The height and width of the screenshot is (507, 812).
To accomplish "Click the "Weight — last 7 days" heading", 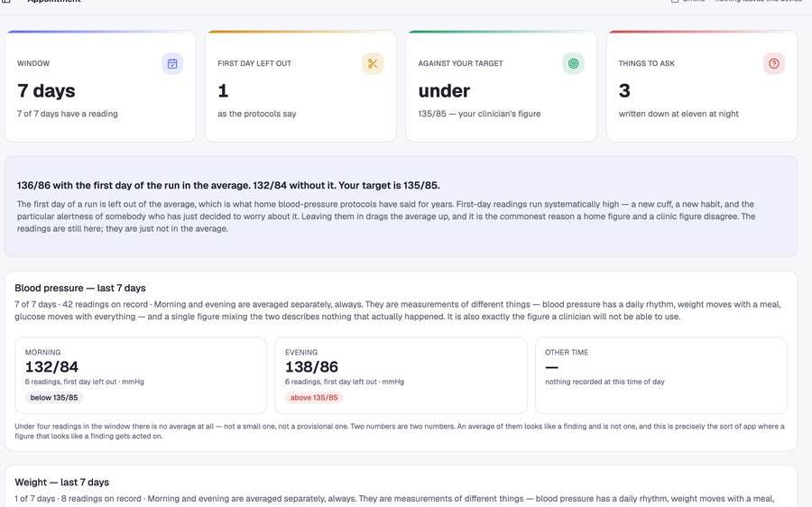I will (x=61, y=482).
